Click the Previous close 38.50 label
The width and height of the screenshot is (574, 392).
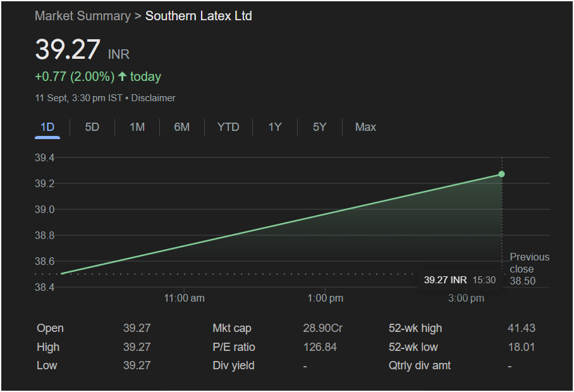pos(529,269)
